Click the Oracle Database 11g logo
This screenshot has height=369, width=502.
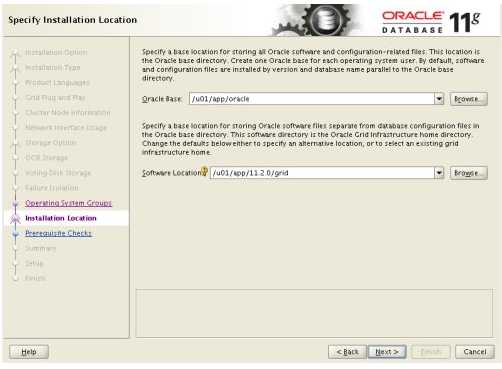(431, 22)
